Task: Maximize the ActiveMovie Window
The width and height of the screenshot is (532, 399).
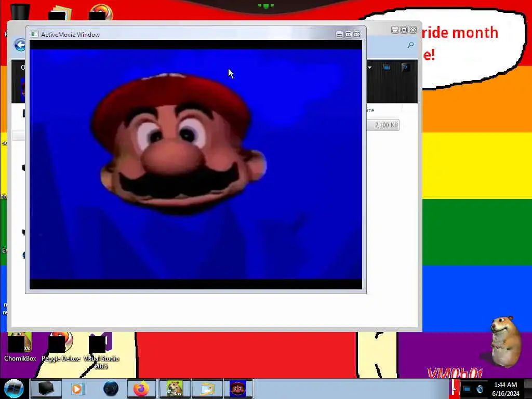Action: [x=348, y=35]
